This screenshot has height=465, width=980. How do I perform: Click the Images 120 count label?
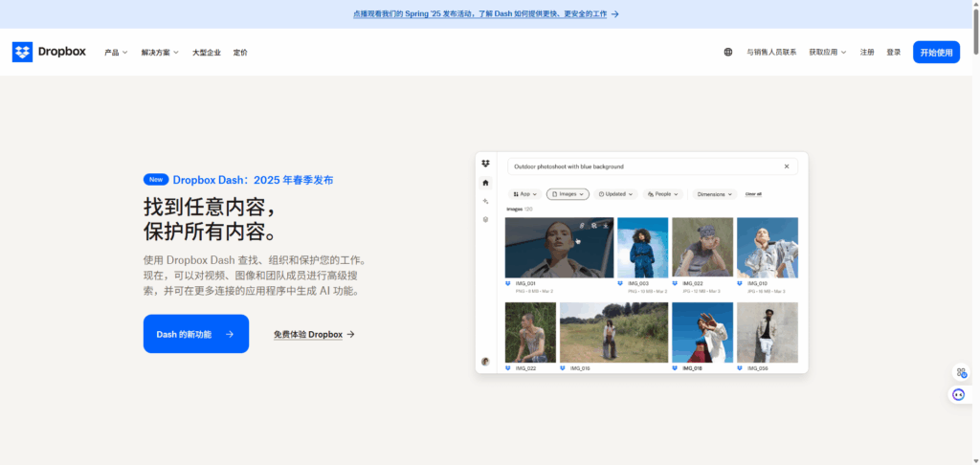pyautogui.click(x=520, y=210)
